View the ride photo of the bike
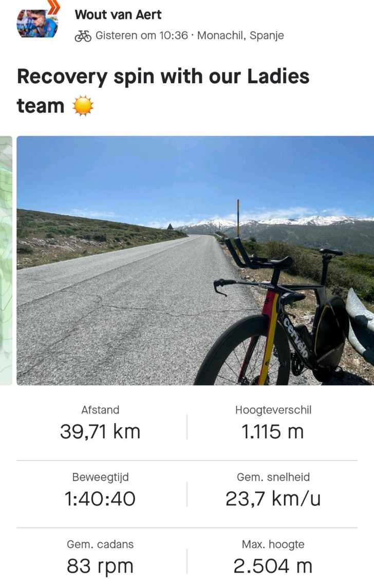This screenshot has height=588, width=374. click(x=195, y=260)
